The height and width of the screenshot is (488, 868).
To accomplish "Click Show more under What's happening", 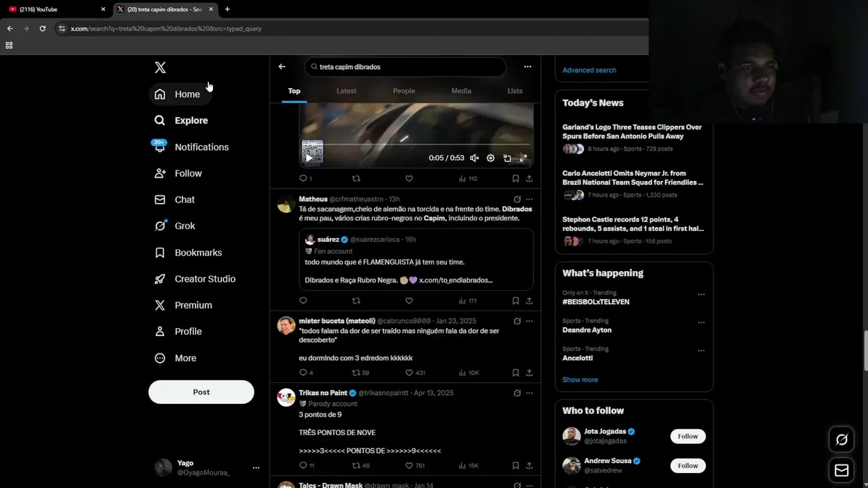I will pyautogui.click(x=580, y=380).
